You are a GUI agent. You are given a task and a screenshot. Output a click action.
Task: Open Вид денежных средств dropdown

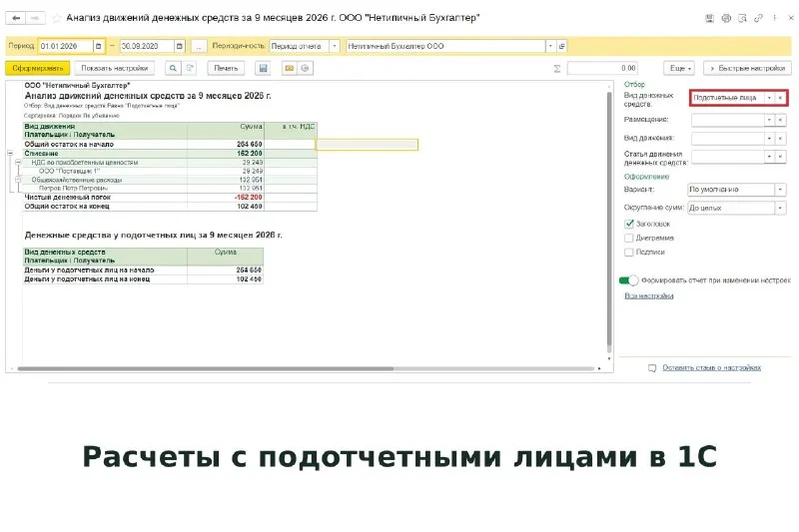click(x=769, y=98)
